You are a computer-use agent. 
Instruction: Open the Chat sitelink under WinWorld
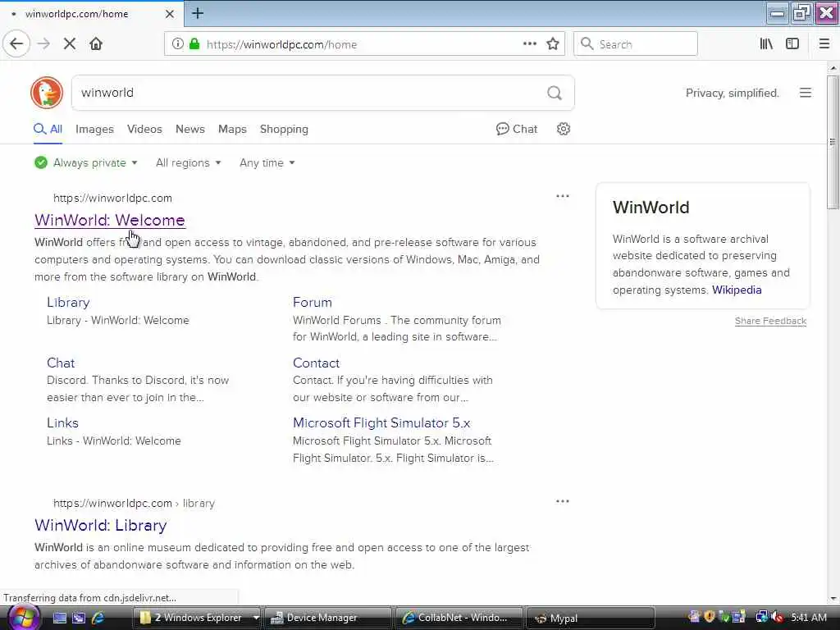click(61, 363)
